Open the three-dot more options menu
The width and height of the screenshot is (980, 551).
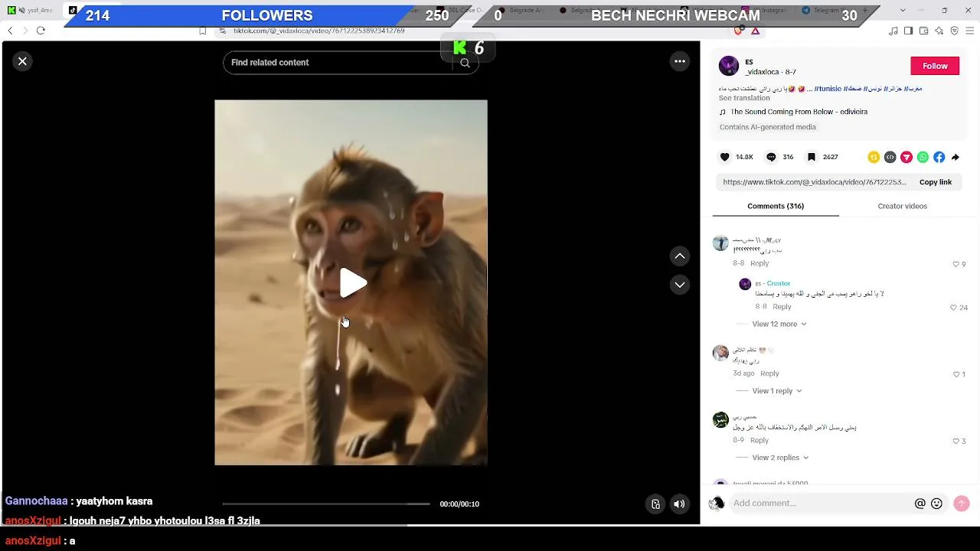680,61
